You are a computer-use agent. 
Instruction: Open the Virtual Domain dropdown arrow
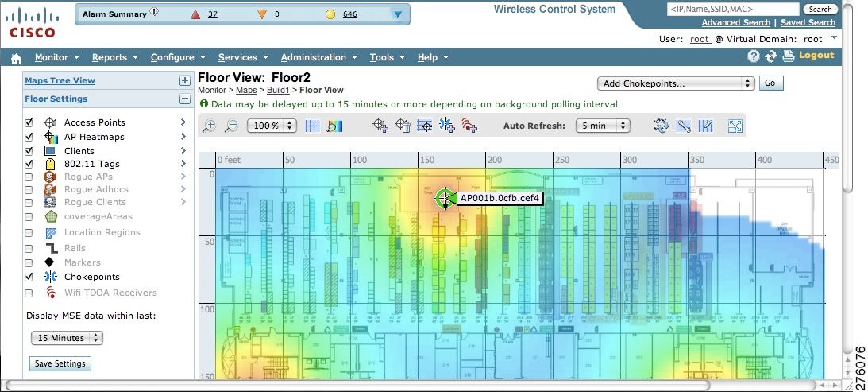pos(834,37)
